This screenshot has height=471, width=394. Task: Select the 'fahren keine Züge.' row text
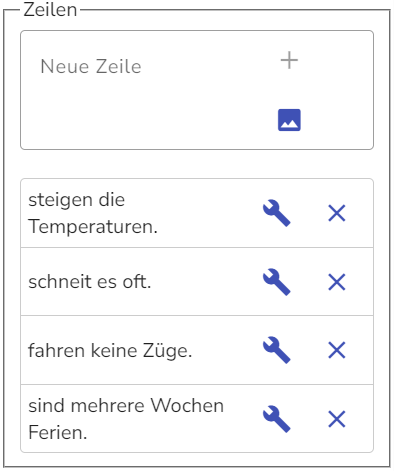[110, 351]
